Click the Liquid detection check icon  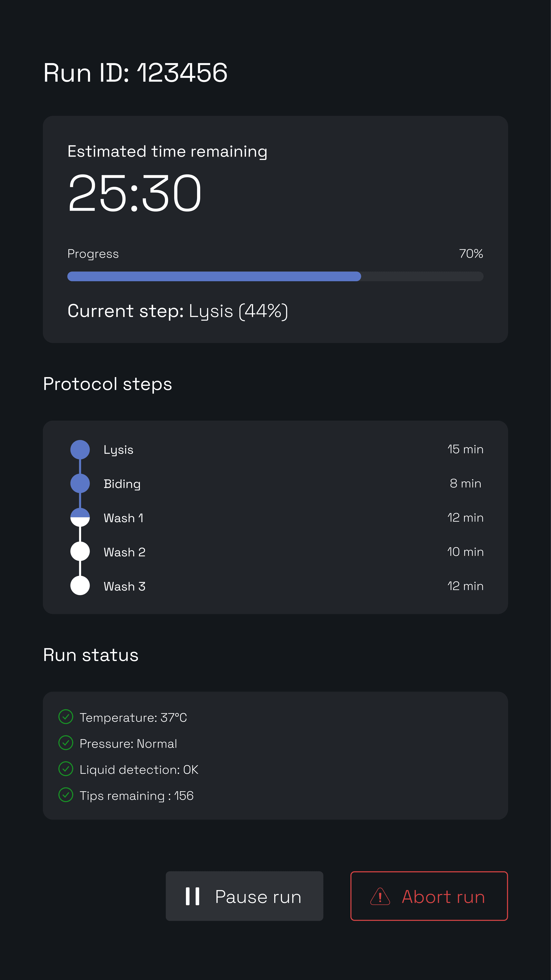tap(66, 769)
